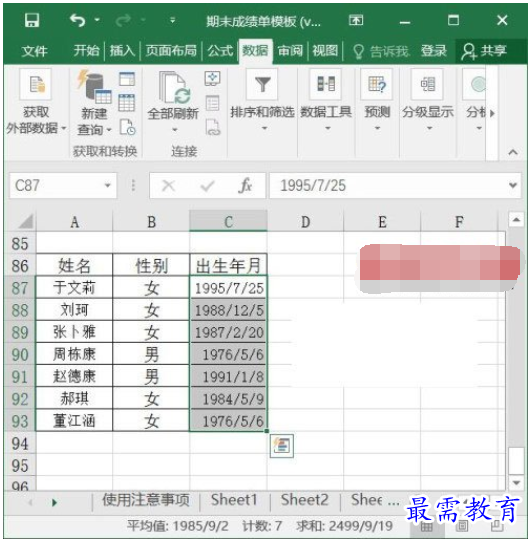This screenshot has height=541, width=528.
Task: Open the 数据工具 icon
Action: tap(325, 84)
